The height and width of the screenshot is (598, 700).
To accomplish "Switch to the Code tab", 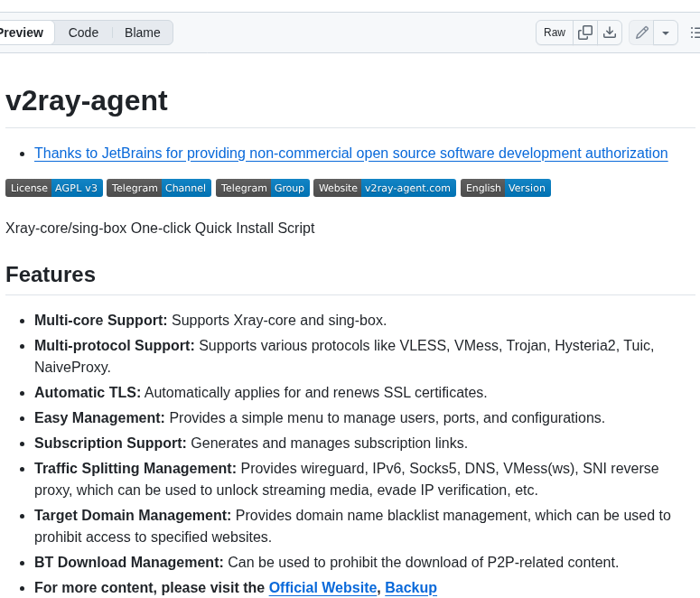I will point(83,33).
